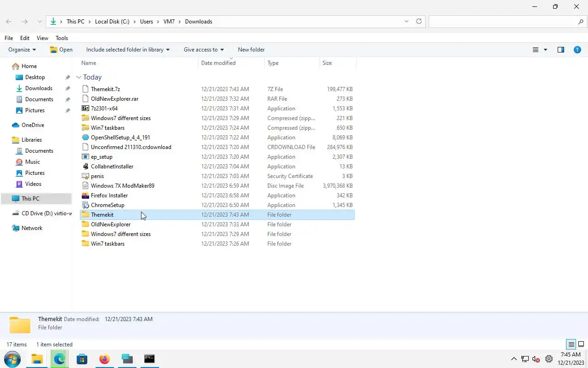The image size is (588, 368).
Task: Refresh the Downloads folder view
Action: (419, 22)
